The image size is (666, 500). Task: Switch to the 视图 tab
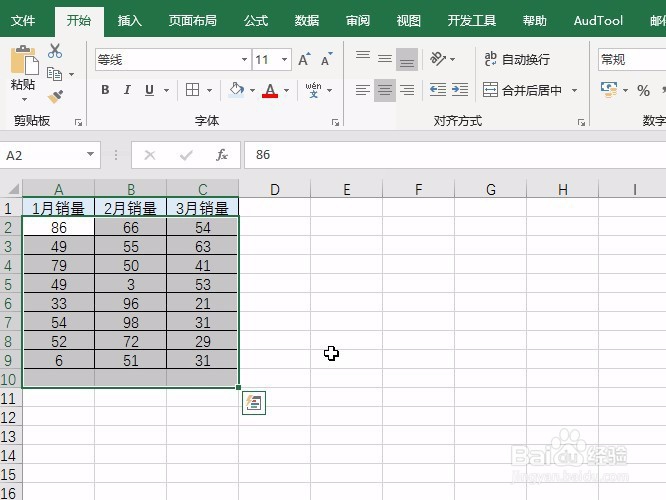[x=409, y=20]
